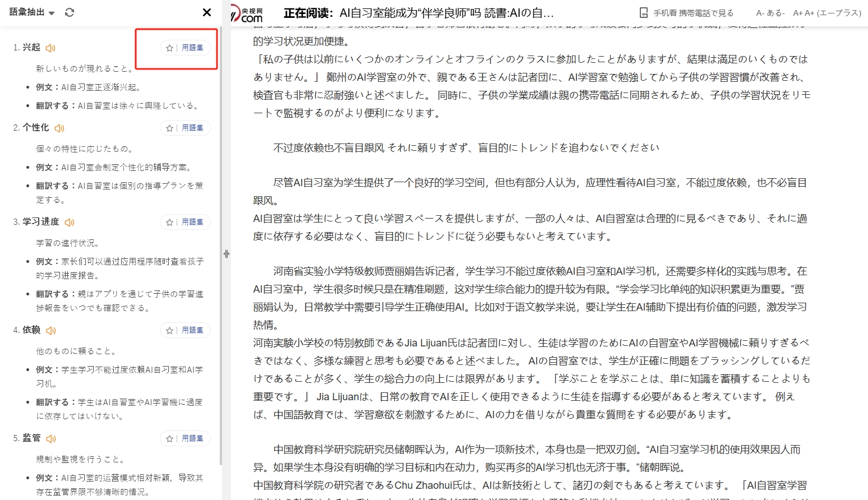Add 个性化 to 用語集
The image size is (868, 500).
[192, 128]
